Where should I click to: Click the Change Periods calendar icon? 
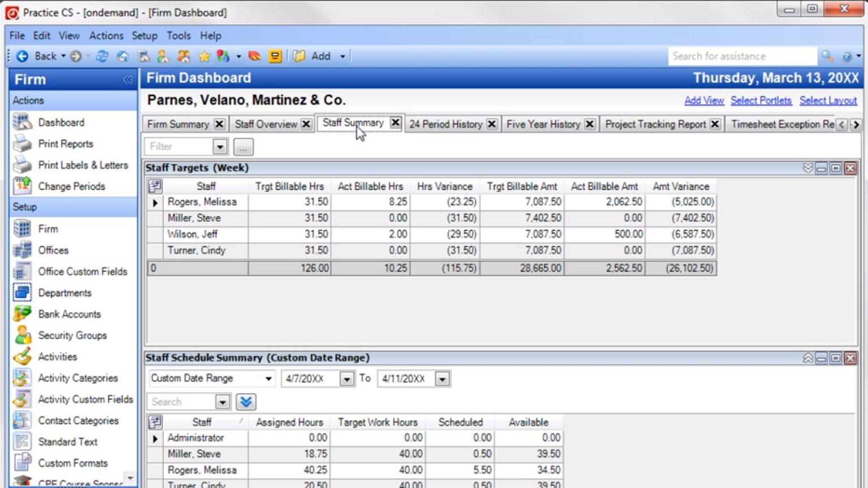21,186
